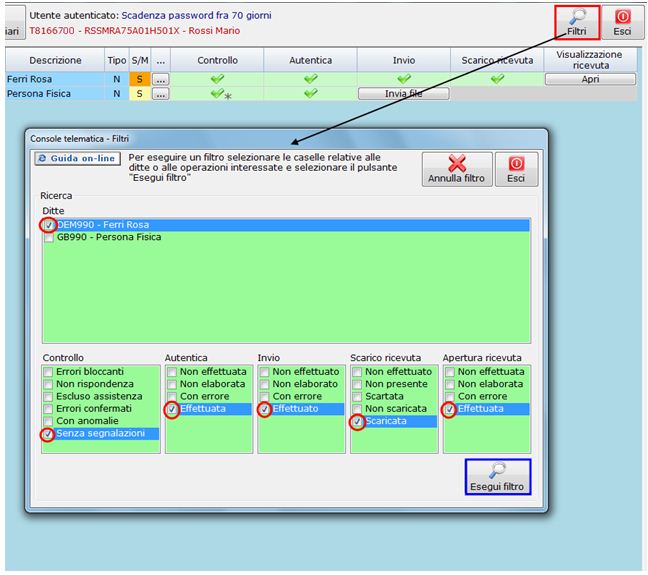The image size is (648, 575).
Task: Click the Tipo column header
Action: [117, 60]
